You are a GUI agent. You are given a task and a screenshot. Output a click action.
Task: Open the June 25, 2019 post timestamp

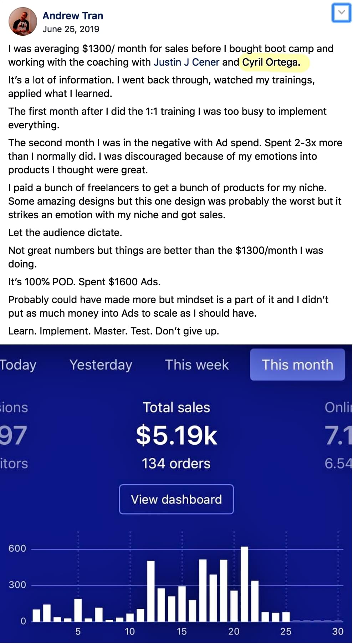tap(71, 29)
